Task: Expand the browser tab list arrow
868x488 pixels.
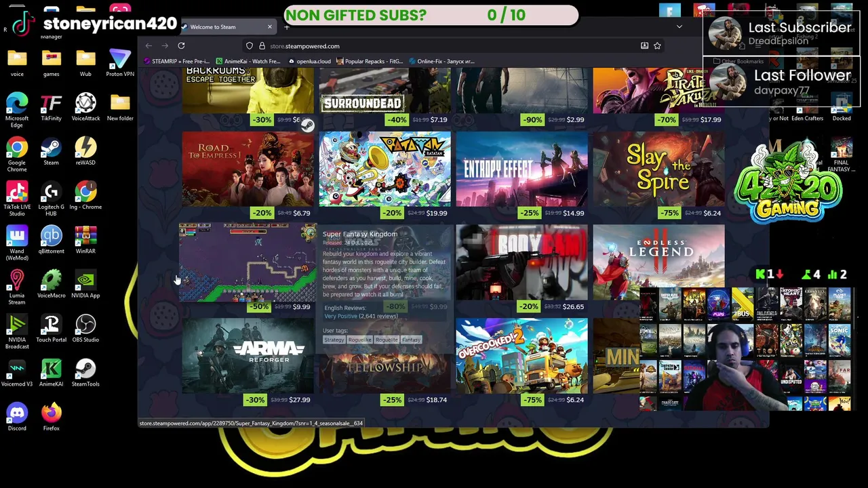Action: pos(679,27)
